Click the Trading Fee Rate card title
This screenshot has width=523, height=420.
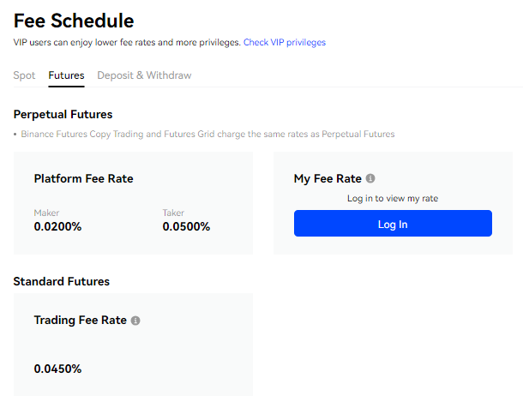pos(80,321)
